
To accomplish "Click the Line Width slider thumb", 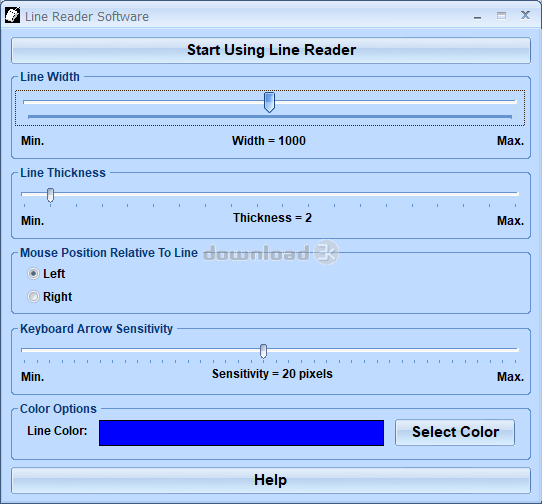I will click(269, 102).
